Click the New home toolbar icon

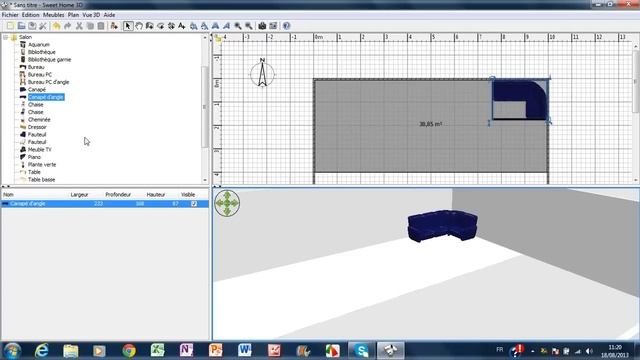click(x=10, y=26)
